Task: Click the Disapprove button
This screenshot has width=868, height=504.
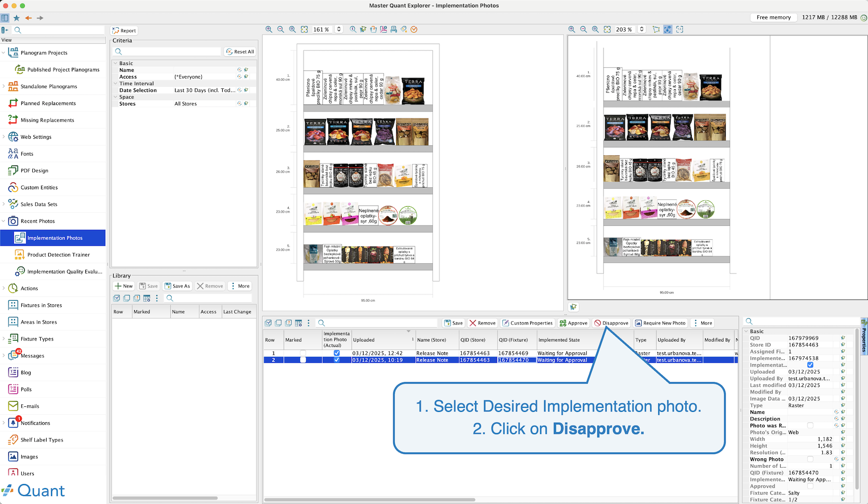Action: click(x=612, y=323)
